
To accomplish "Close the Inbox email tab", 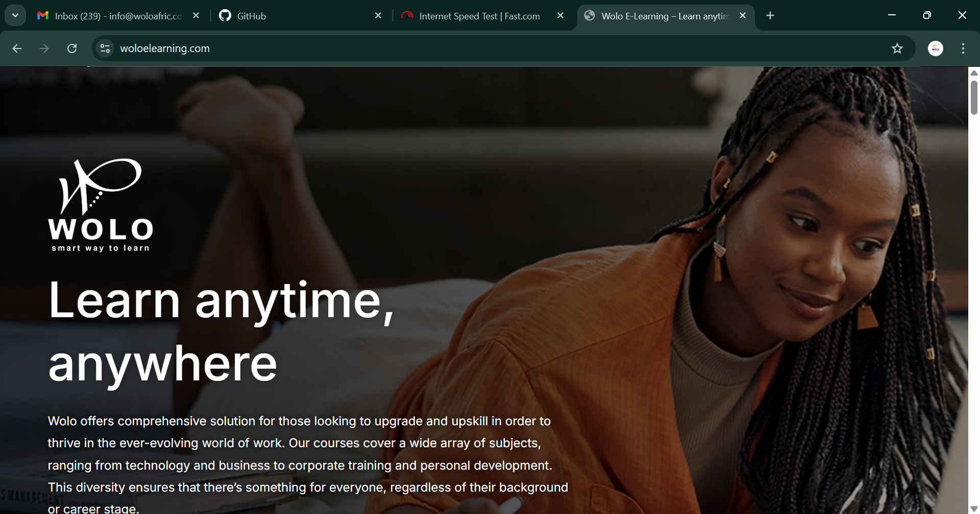I will [x=196, y=16].
